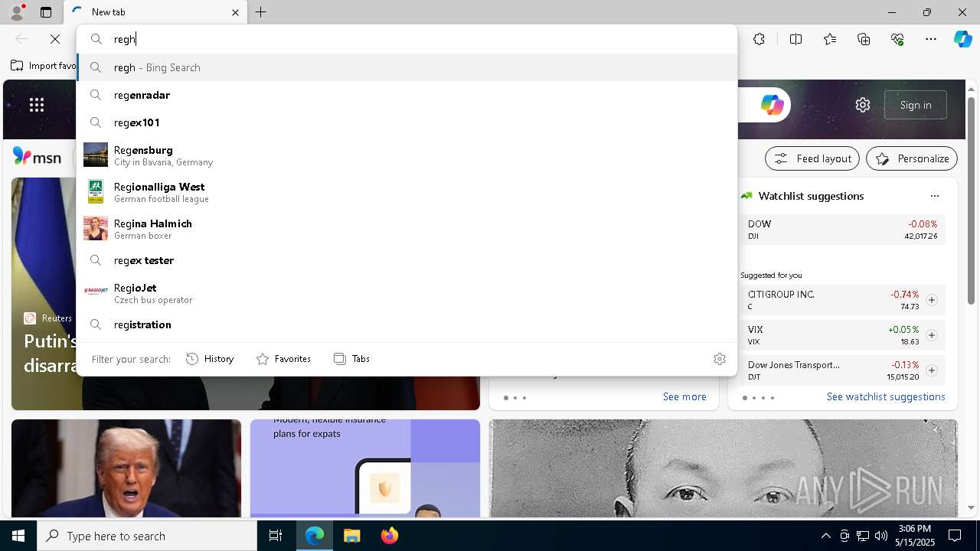Filter search by History
Screen dimensions: 980x551
point(210,359)
